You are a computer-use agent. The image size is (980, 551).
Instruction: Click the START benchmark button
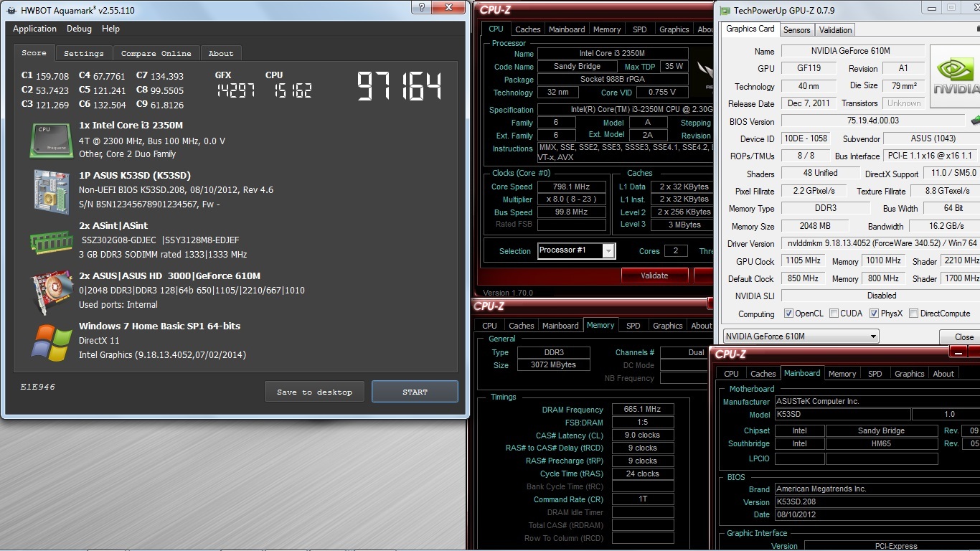coord(415,392)
